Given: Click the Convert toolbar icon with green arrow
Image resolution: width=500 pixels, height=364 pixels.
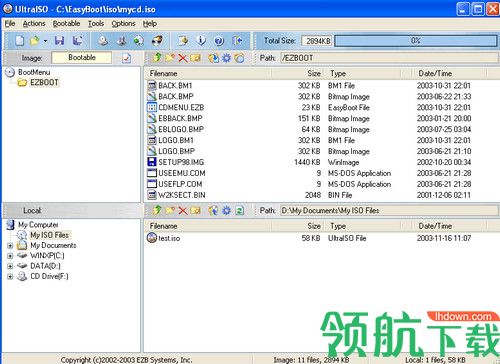Looking at the screenshot, I should pos(139,41).
